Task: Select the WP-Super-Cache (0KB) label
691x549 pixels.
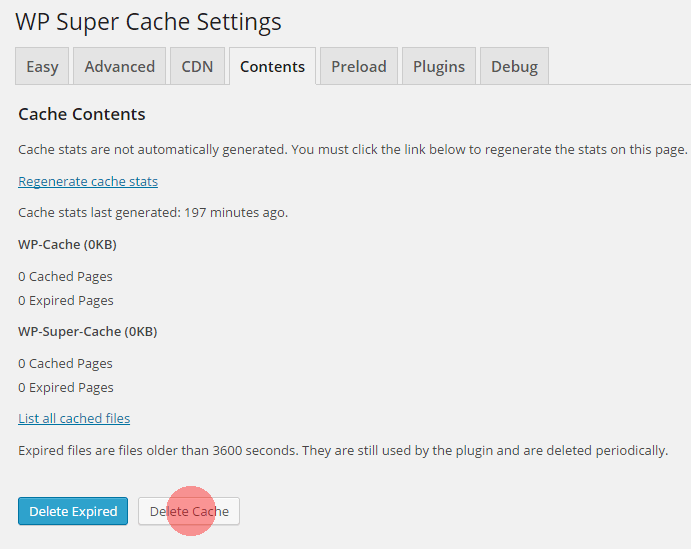Action: coord(88,331)
